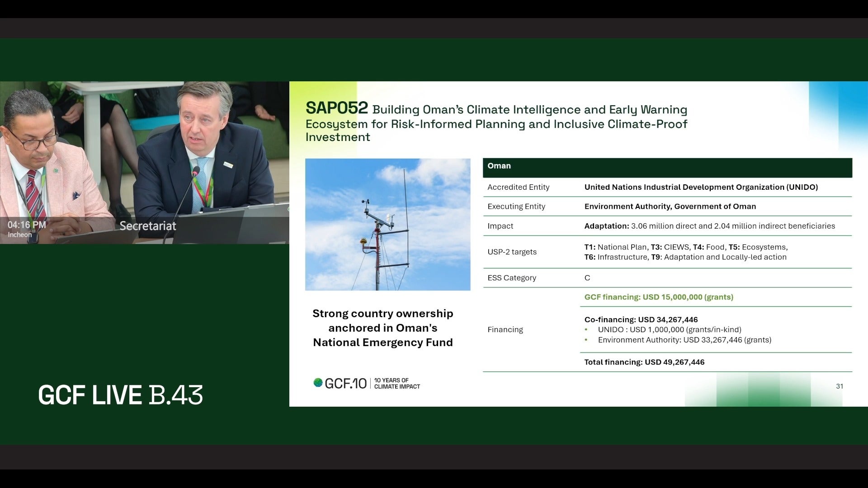Image resolution: width=868 pixels, height=488 pixels.
Task: Click the GCF LIVE B.43 title text
Action: (121, 395)
